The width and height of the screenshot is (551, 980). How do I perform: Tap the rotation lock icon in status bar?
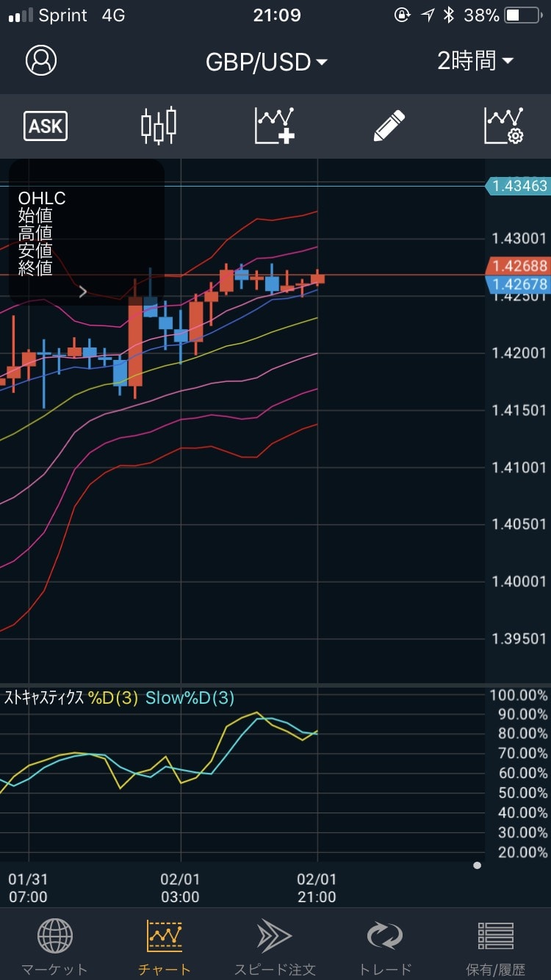pos(402,15)
